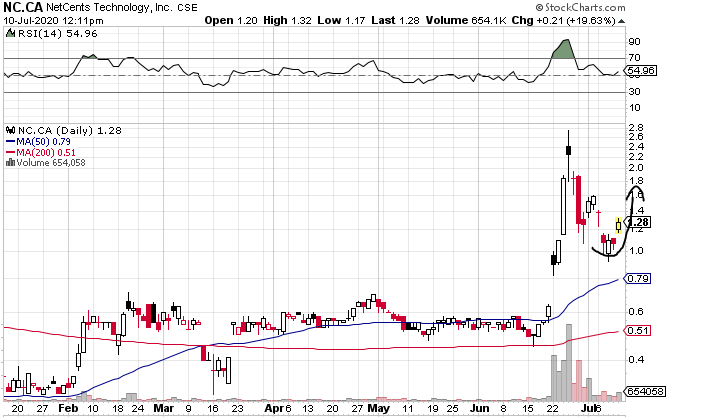This screenshot has height=417, width=713.
Task: Click the volume bars icon in legend
Action: [10, 163]
